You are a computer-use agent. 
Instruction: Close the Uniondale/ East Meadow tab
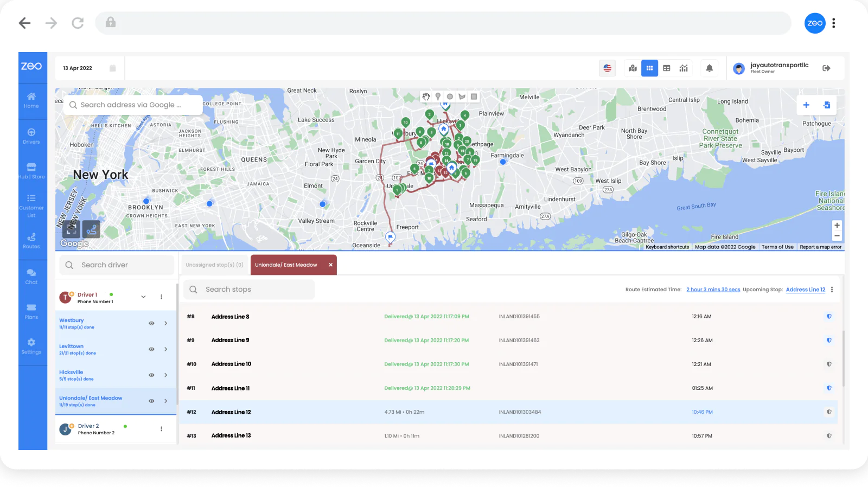click(x=330, y=265)
